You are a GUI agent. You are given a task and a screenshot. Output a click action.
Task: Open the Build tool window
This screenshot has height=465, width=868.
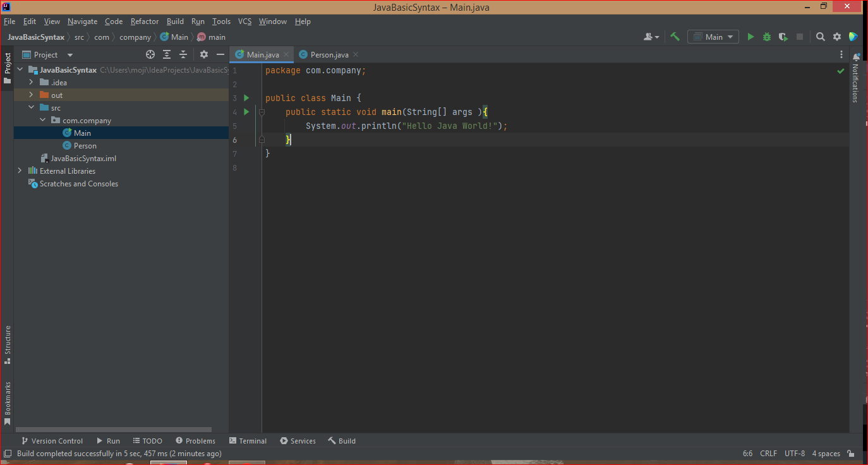click(x=342, y=441)
